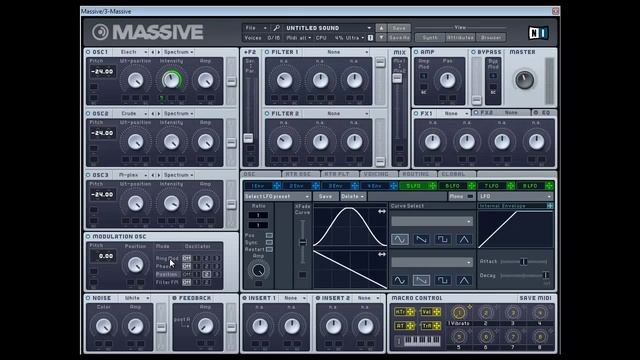Switch to the GLOBAL tab
The image size is (640, 360).
456,174
